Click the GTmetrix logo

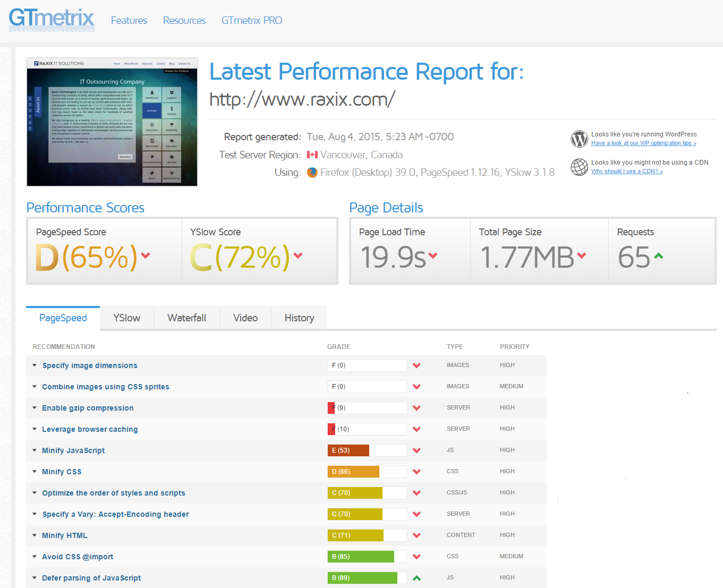click(x=52, y=19)
